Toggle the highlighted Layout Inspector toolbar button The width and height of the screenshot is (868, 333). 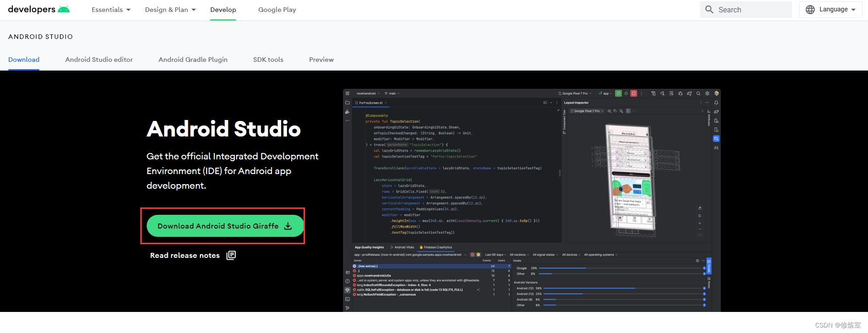point(628,111)
